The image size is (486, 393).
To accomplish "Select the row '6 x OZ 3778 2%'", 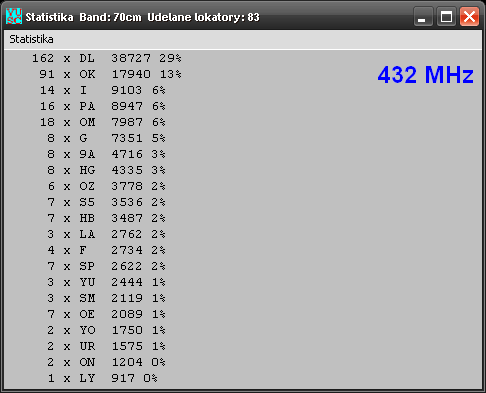I will pos(106,186).
